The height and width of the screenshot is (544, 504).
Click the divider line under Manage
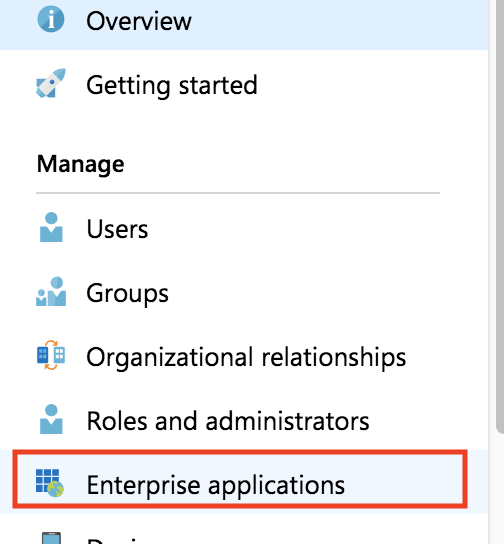[238, 193]
